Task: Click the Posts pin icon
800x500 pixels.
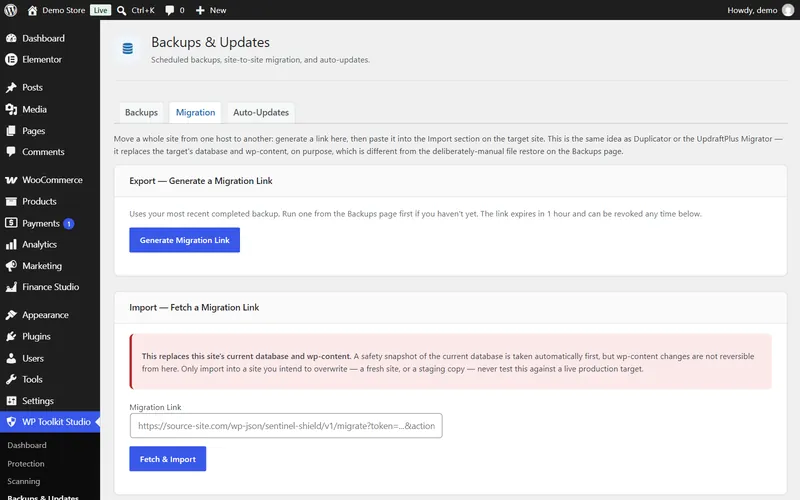Action: 11,88
